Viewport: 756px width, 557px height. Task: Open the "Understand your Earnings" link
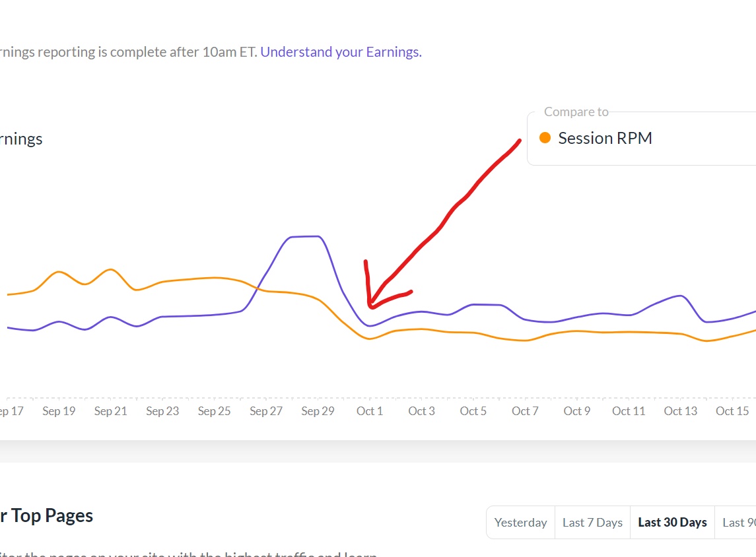pyautogui.click(x=341, y=52)
